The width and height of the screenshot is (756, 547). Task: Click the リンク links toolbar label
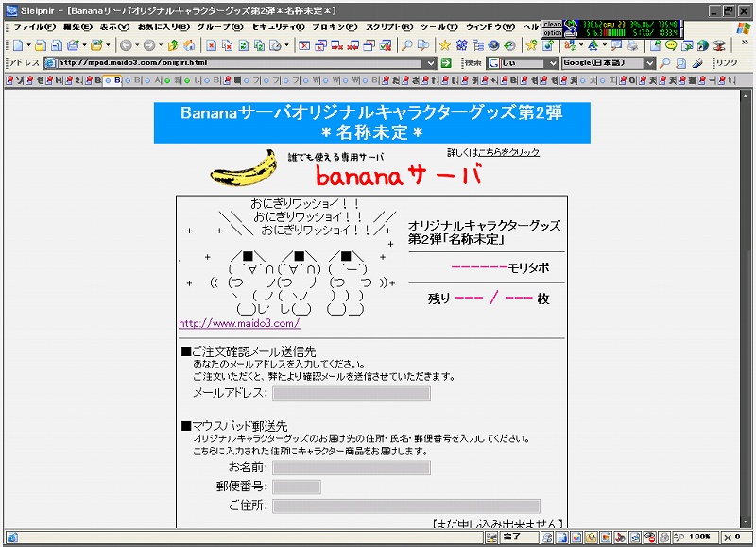[727, 62]
